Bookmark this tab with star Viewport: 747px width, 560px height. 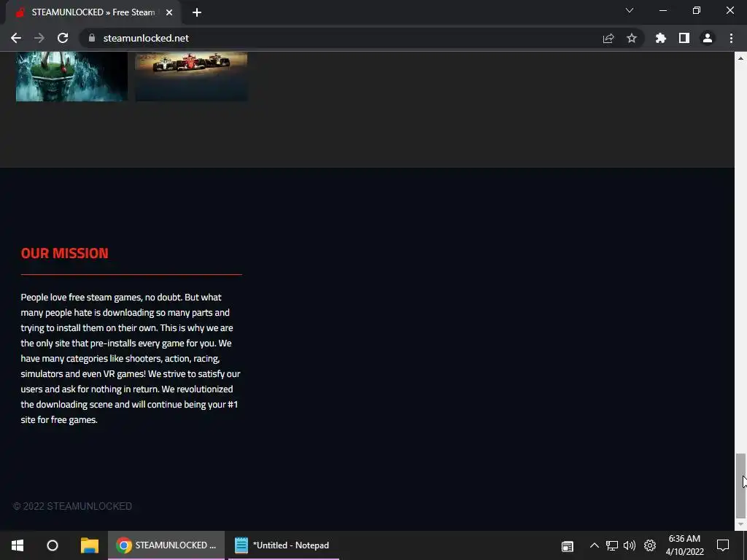(632, 38)
